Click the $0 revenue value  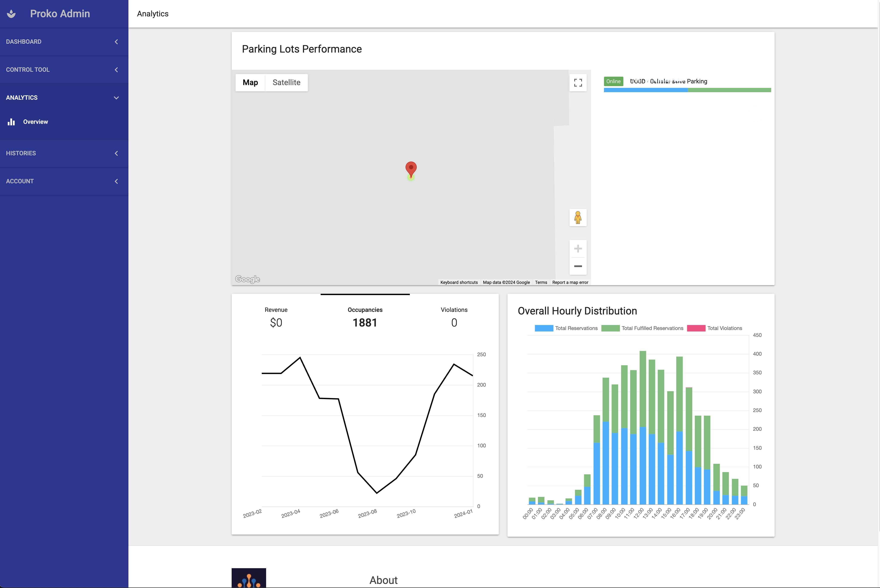point(276,323)
